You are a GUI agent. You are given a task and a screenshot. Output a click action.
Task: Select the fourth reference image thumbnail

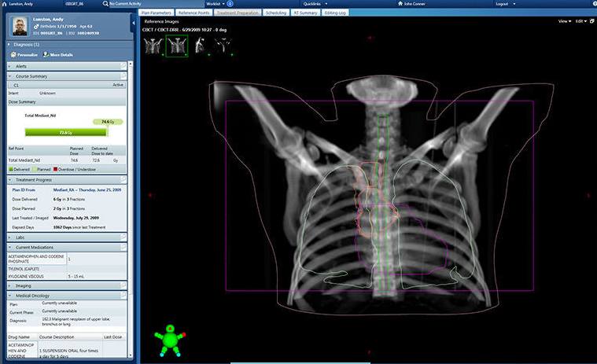coord(223,46)
